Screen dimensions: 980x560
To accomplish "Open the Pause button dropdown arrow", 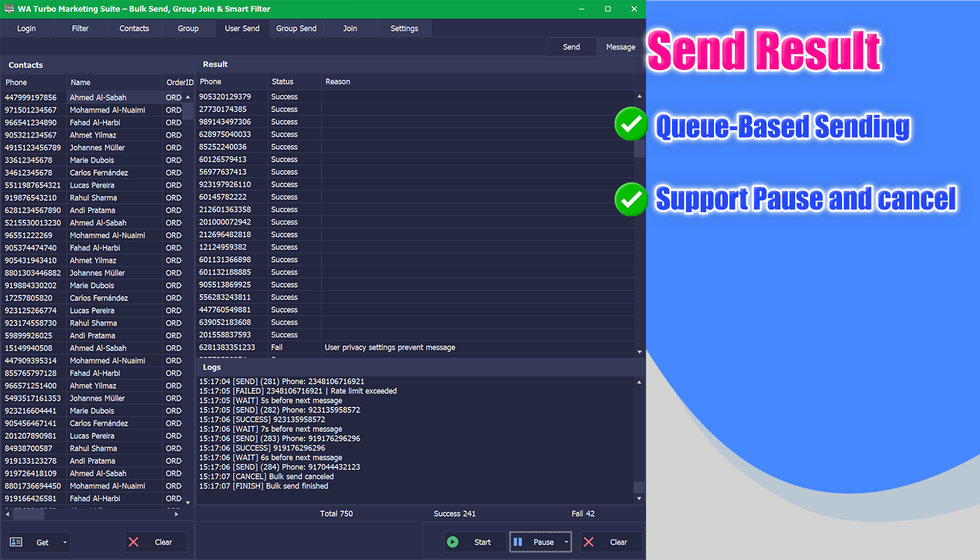I will click(x=566, y=542).
